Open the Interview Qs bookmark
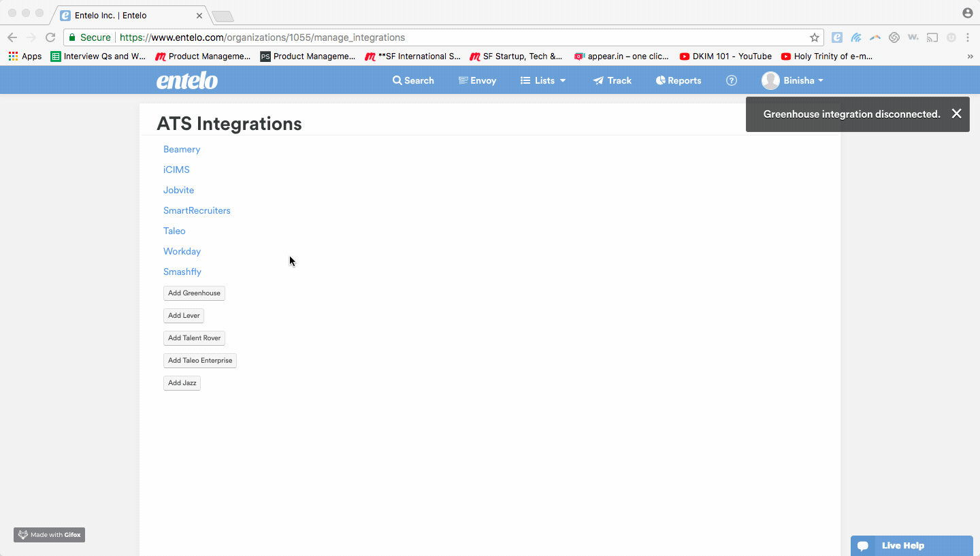Viewport: 980px width, 556px height. click(x=98, y=56)
